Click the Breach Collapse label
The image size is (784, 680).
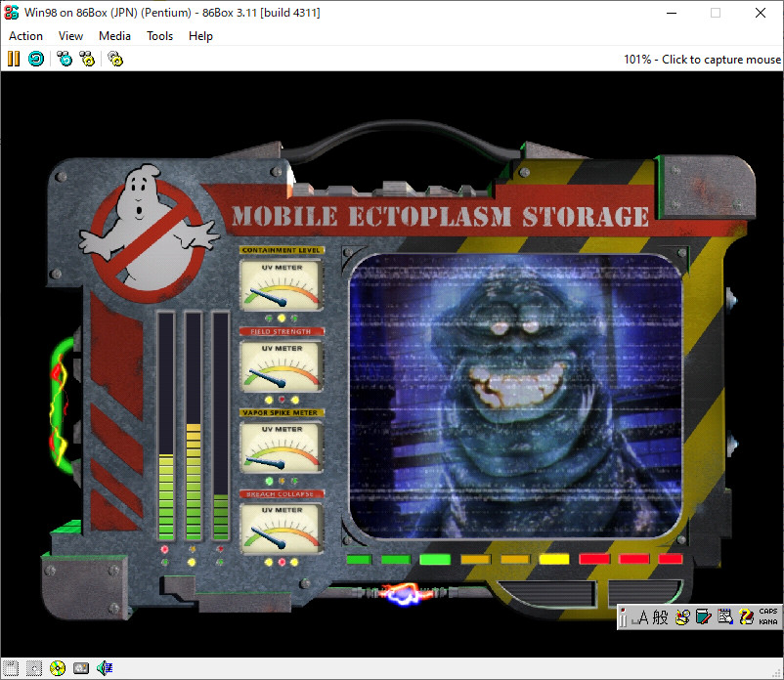[x=282, y=493]
